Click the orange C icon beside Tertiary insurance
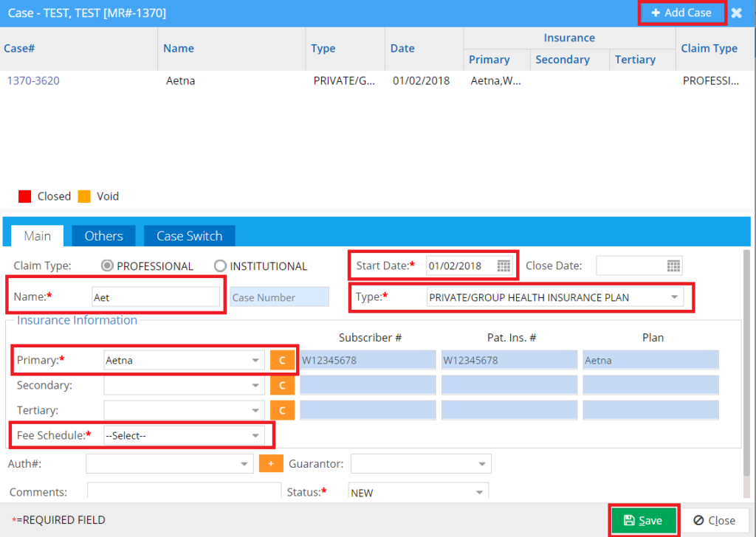The width and height of the screenshot is (756, 537). click(x=282, y=409)
